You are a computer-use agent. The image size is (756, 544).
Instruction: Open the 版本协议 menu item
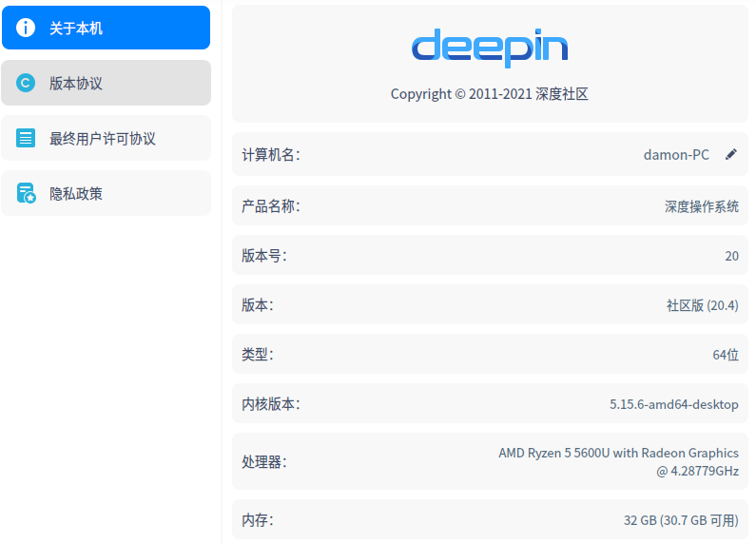107,83
